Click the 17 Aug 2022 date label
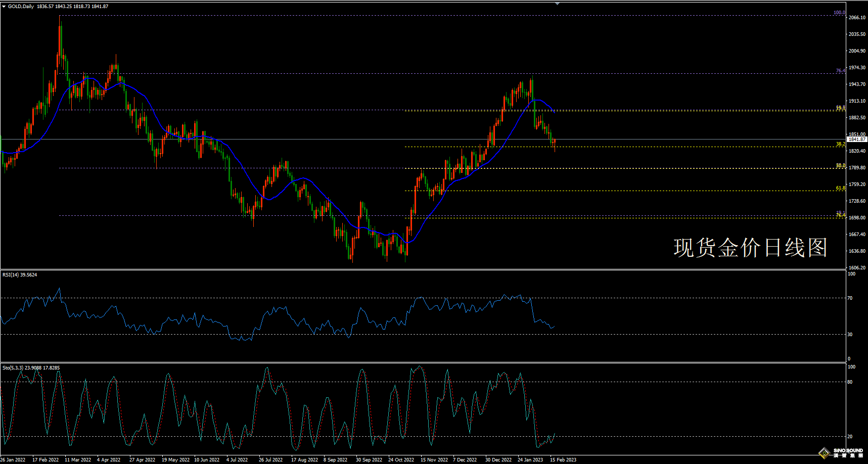This screenshot has height=464, width=868. pos(304,460)
